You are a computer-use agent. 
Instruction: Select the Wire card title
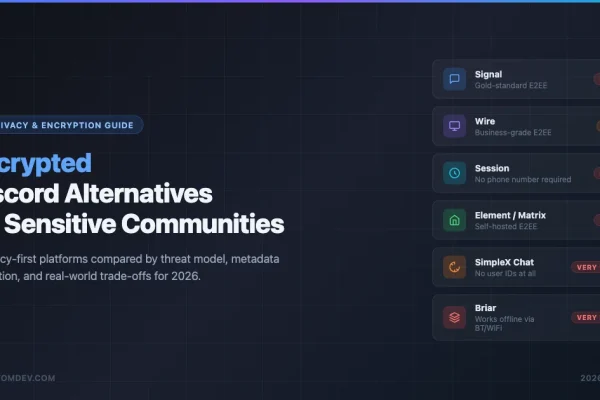(485, 121)
